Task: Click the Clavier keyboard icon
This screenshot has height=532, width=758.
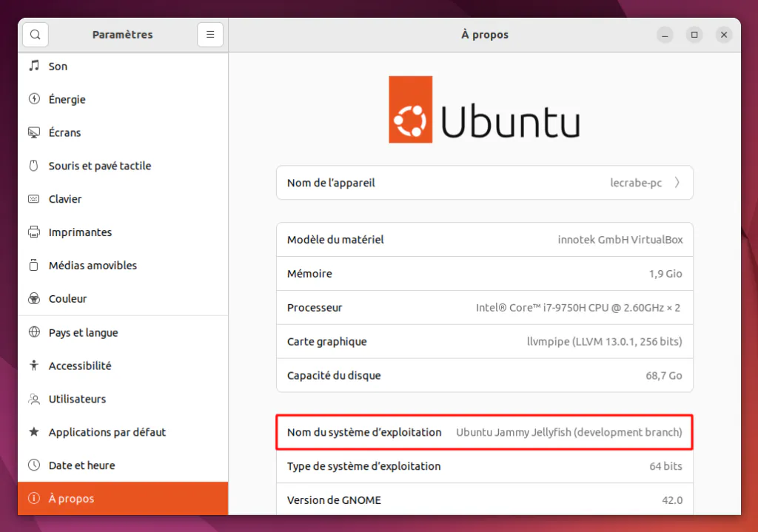Action: tap(34, 199)
